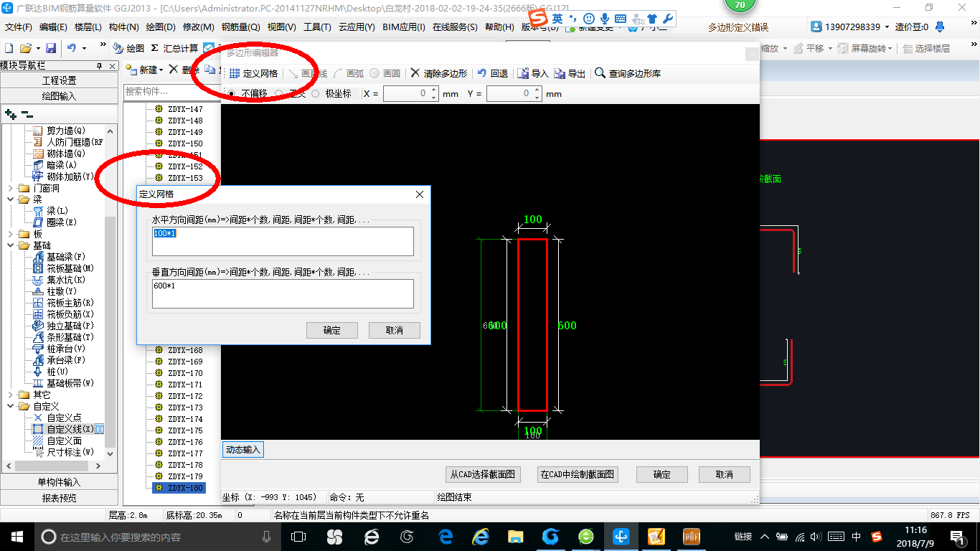
Task: Open the open-file dropdown arrow
Action: coord(37,48)
